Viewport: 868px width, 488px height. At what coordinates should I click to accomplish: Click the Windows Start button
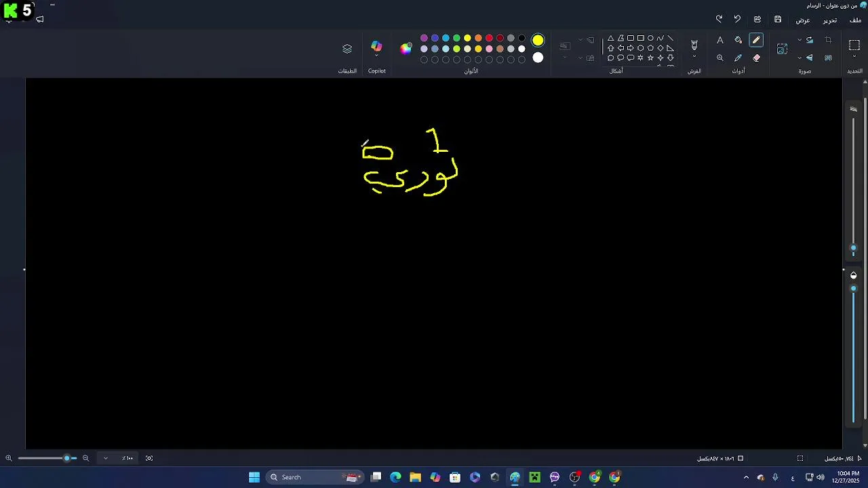tap(254, 477)
